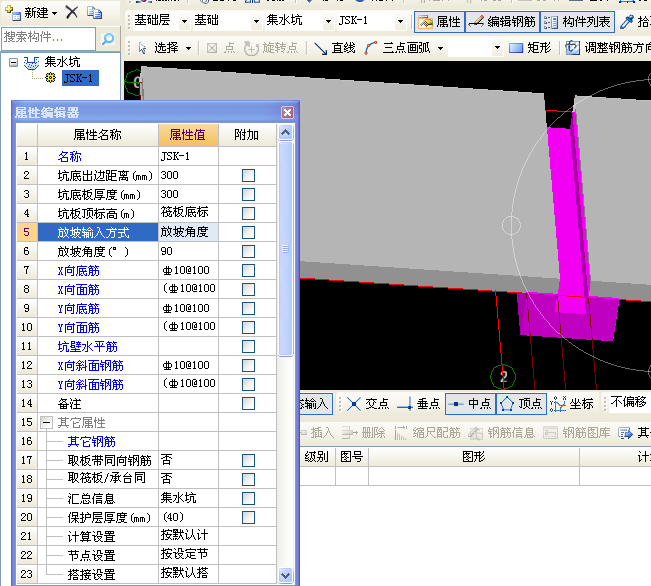Image resolution: width=651 pixels, height=586 pixels.
Task: Close the 属性编辑器 panel
Action: click(287, 113)
